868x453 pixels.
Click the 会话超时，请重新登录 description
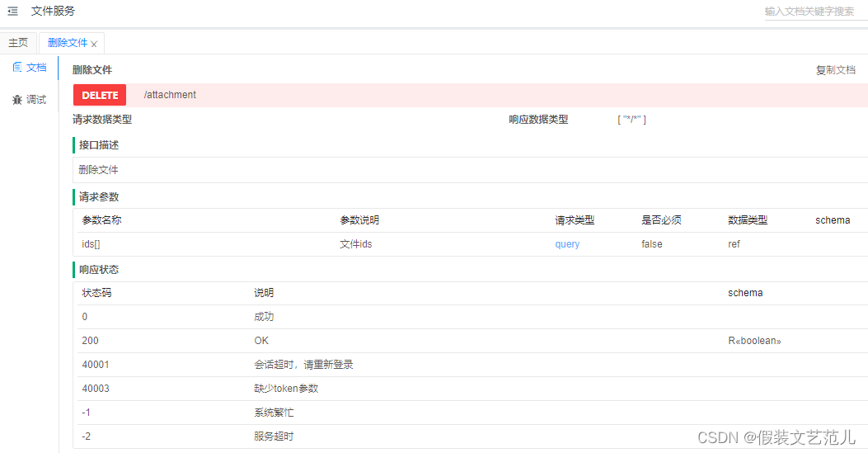click(x=304, y=365)
